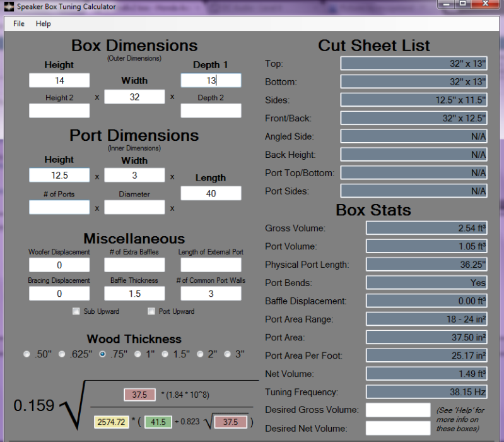The height and width of the screenshot is (442, 504).
Task: Minimize the Speaker Box Tuning Calculator window
Action: coord(447,4)
